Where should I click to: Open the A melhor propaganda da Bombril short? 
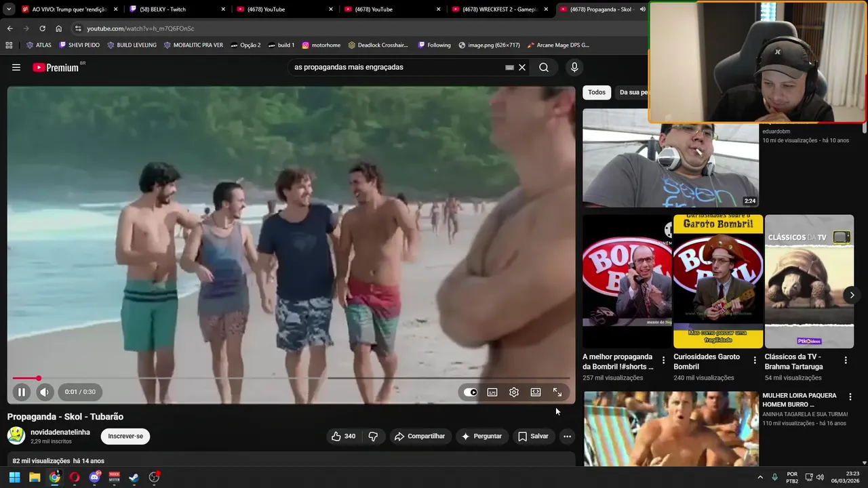[x=627, y=281]
